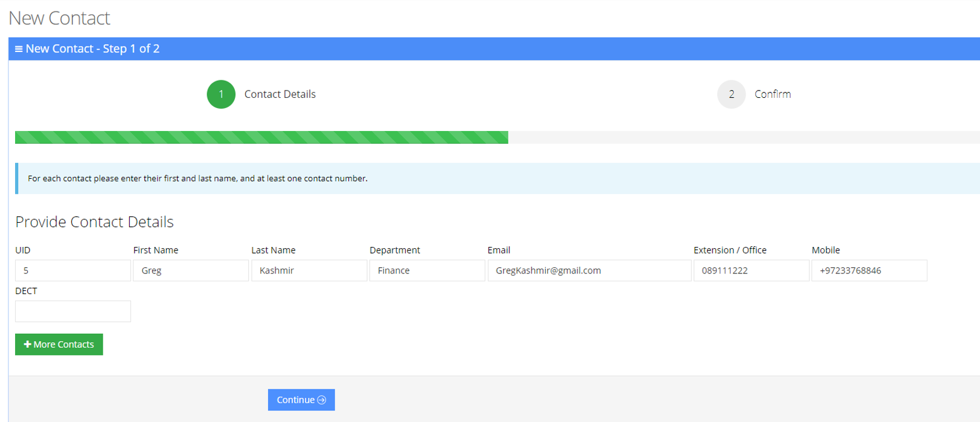Focus the empty DECT field
980x422 pixels.
[x=72, y=312]
